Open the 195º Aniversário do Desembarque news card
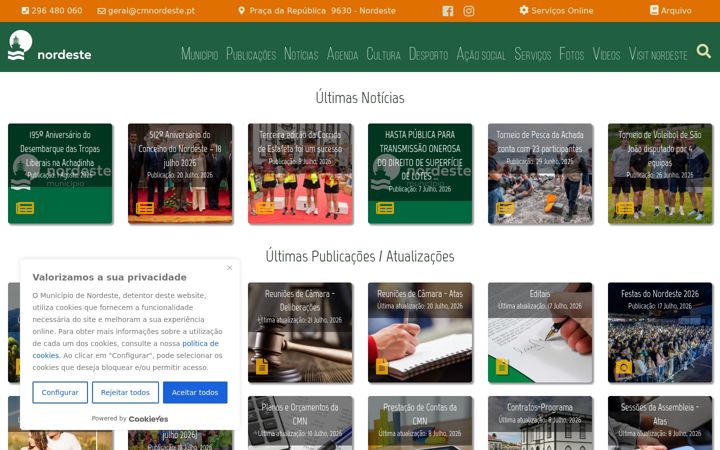The image size is (720, 450). pos(60,174)
